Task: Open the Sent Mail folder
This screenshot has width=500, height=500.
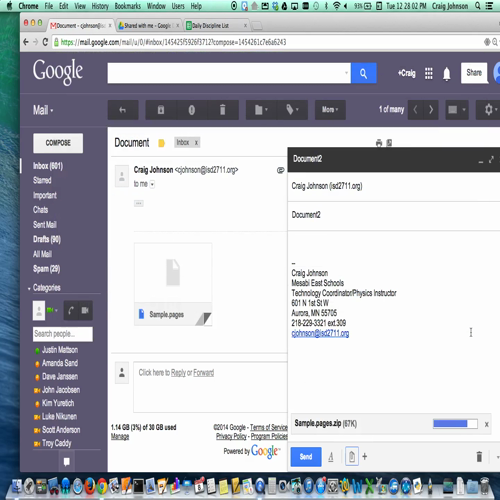Action: click(45, 225)
